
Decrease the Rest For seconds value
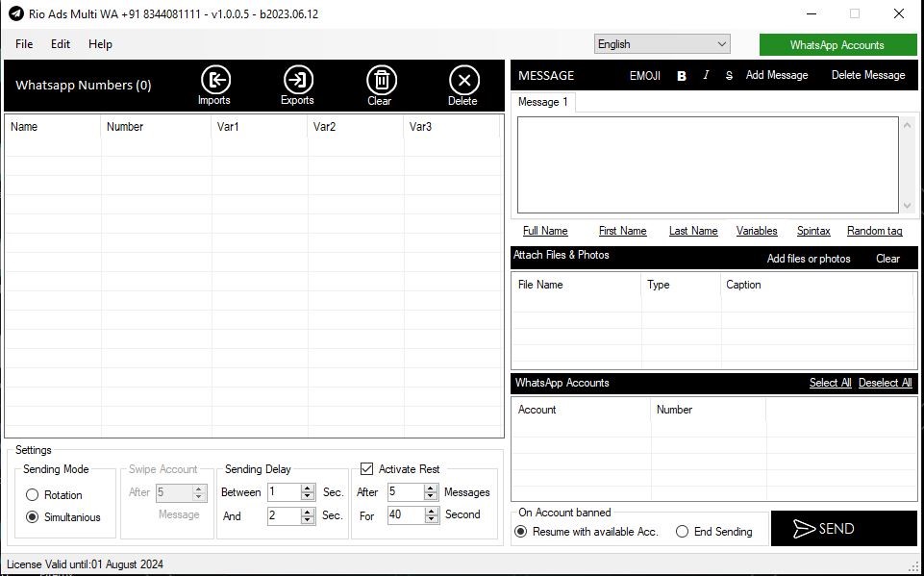[431, 519]
